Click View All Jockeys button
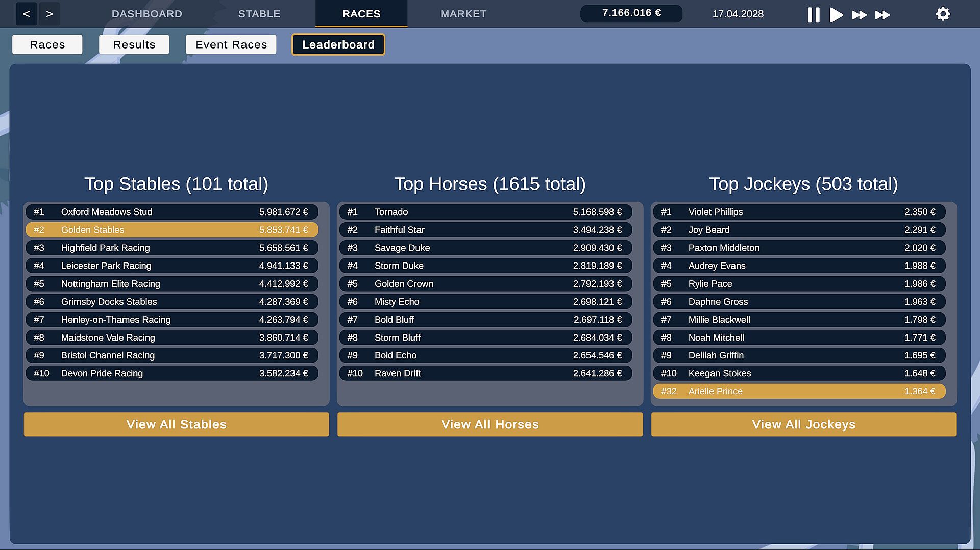Viewport: 980px width, 550px height. [x=804, y=424]
